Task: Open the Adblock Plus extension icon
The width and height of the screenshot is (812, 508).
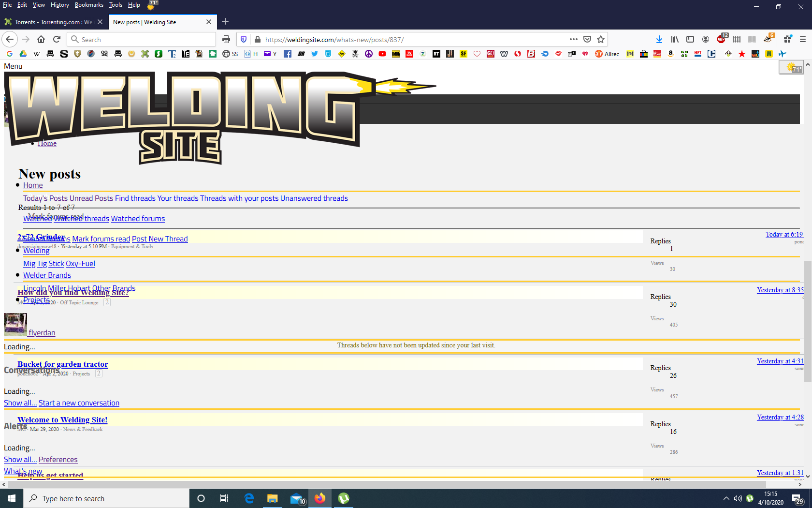Action: [721, 39]
